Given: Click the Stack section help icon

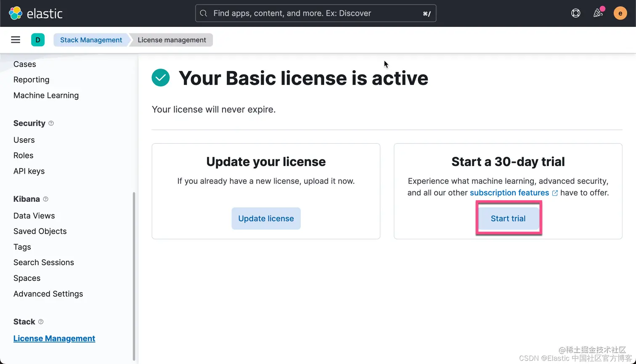Looking at the screenshot, I should 41,322.
